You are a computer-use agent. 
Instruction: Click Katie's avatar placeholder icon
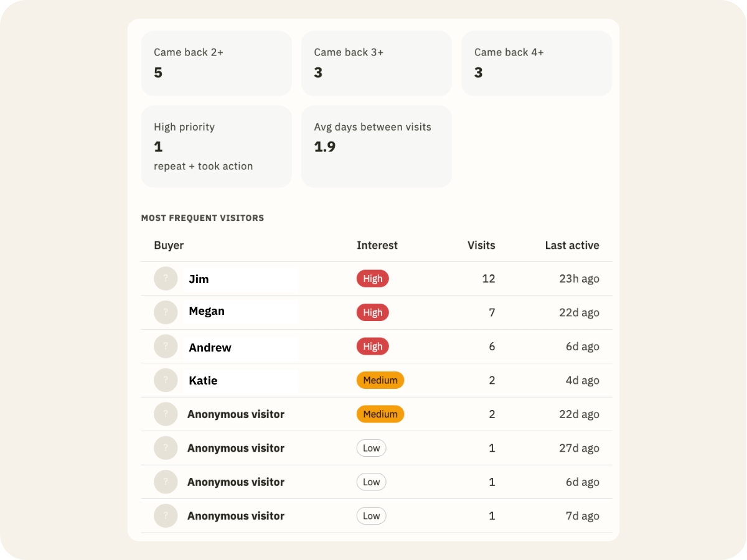tap(166, 380)
